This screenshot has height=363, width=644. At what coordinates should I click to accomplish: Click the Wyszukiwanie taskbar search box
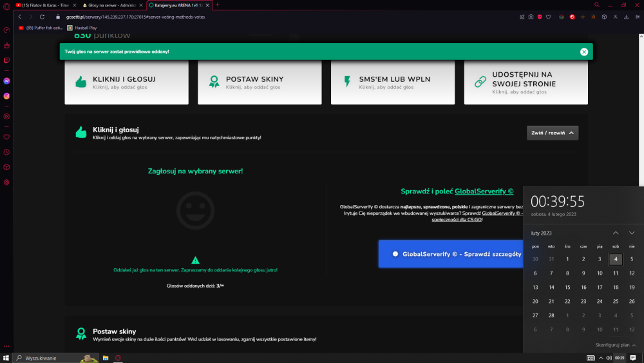(55, 358)
